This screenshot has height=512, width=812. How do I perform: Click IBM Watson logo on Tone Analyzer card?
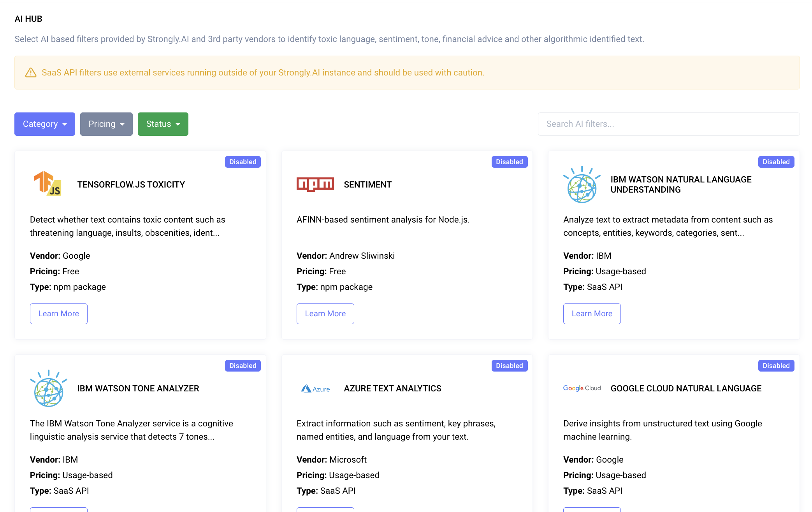pos(49,388)
